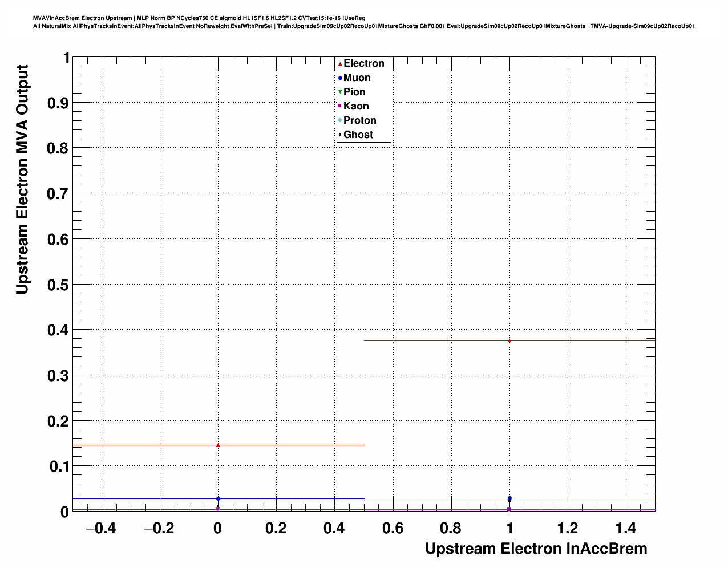Viewport: 728px width, 568px height.
Task: Select the 'Pion' legend label
Action: [x=354, y=92]
